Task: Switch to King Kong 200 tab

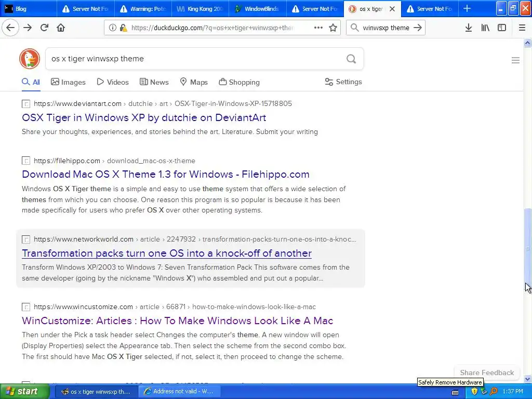Action: point(200,9)
